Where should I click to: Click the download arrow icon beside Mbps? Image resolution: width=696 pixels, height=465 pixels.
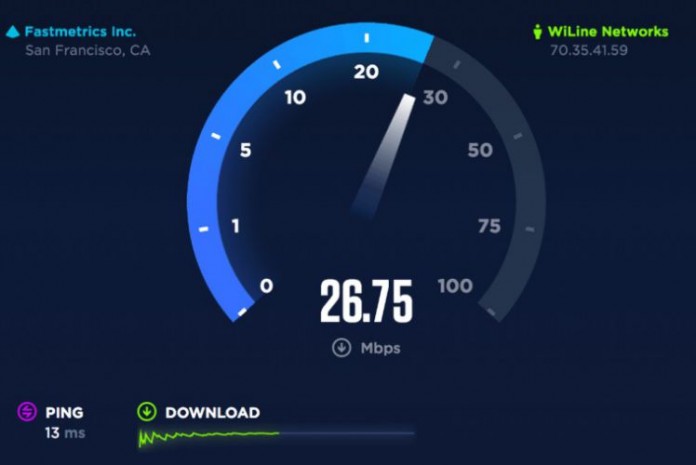click(x=341, y=348)
